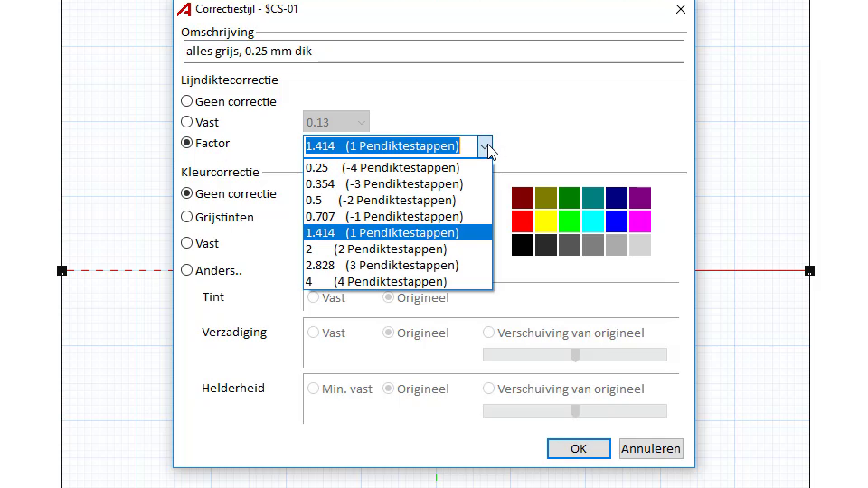Collapse the Factor dropdown arrow
The width and height of the screenshot is (868, 488).
point(486,145)
